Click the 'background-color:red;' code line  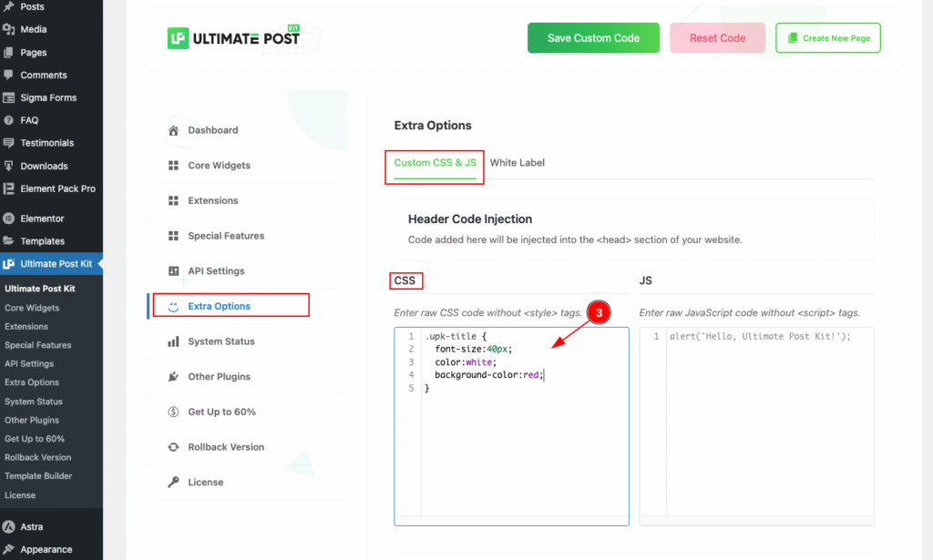(x=489, y=375)
